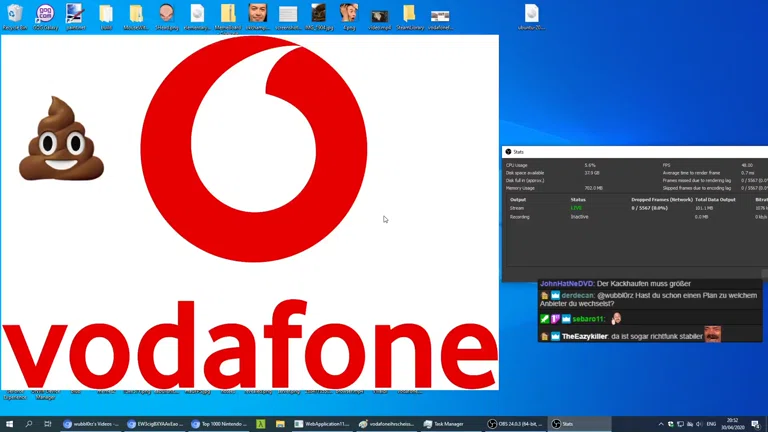
Task: Click the ENG language indicator
Action: (710, 424)
